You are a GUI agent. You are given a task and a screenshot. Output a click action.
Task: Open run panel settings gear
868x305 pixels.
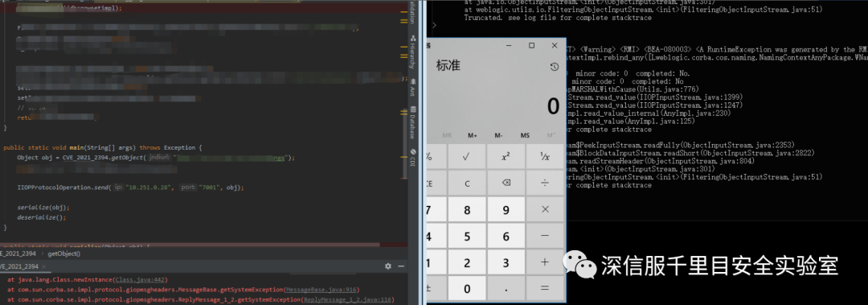click(x=388, y=266)
